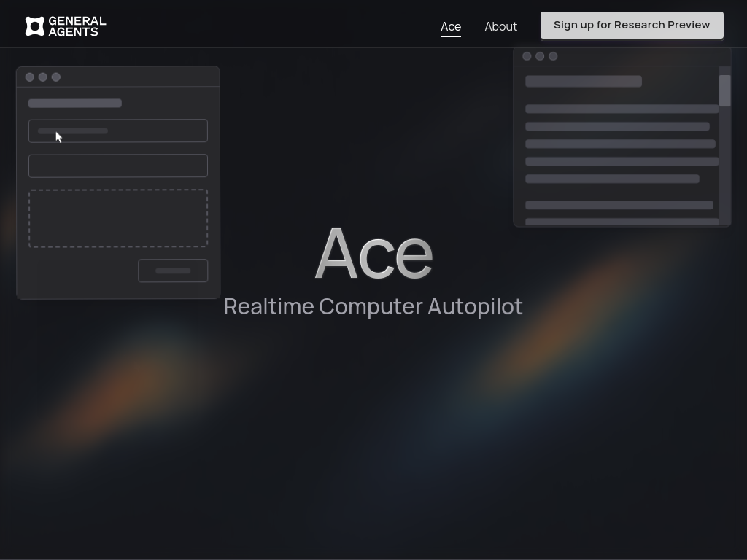Click the mouse cursor graphic in form
The height and width of the screenshot is (560, 747).
click(x=59, y=137)
